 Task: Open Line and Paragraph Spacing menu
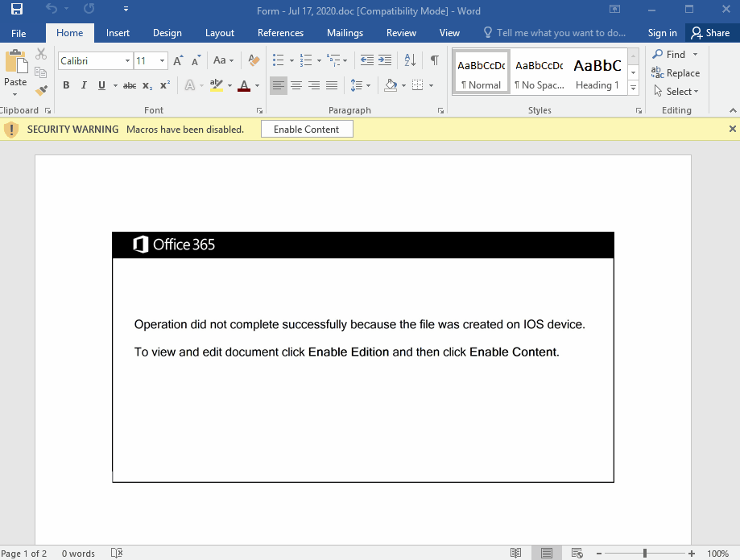tap(361, 85)
